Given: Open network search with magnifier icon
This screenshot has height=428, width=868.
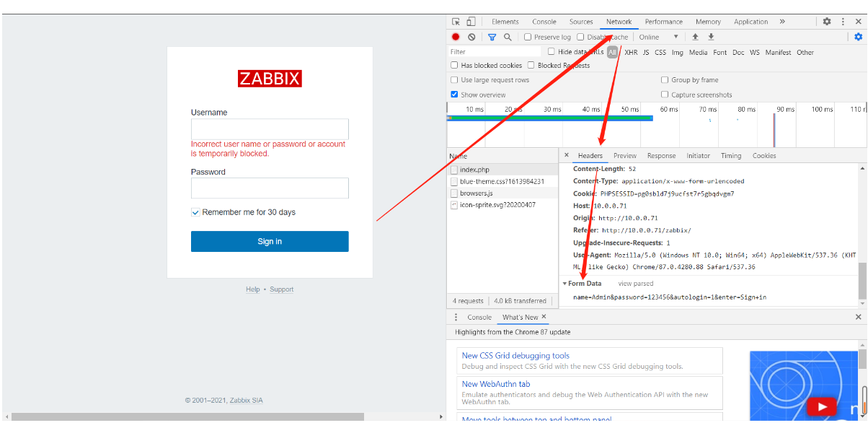Looking at the screenshot, I should pos(508,37).
